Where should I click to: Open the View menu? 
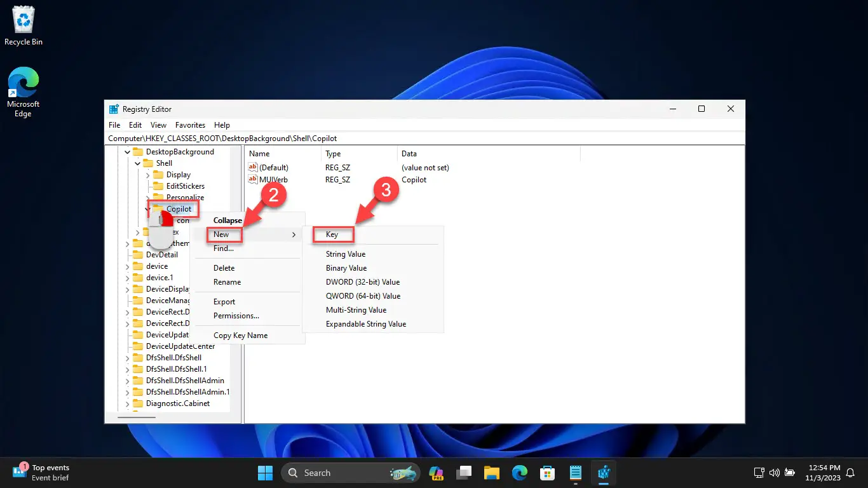(x=158, y=125)
